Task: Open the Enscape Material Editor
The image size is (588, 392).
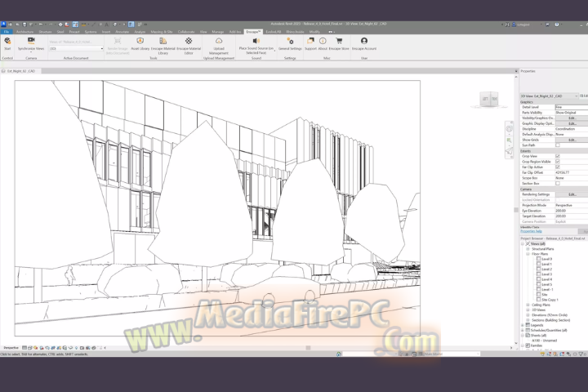Action: [189, 41]
